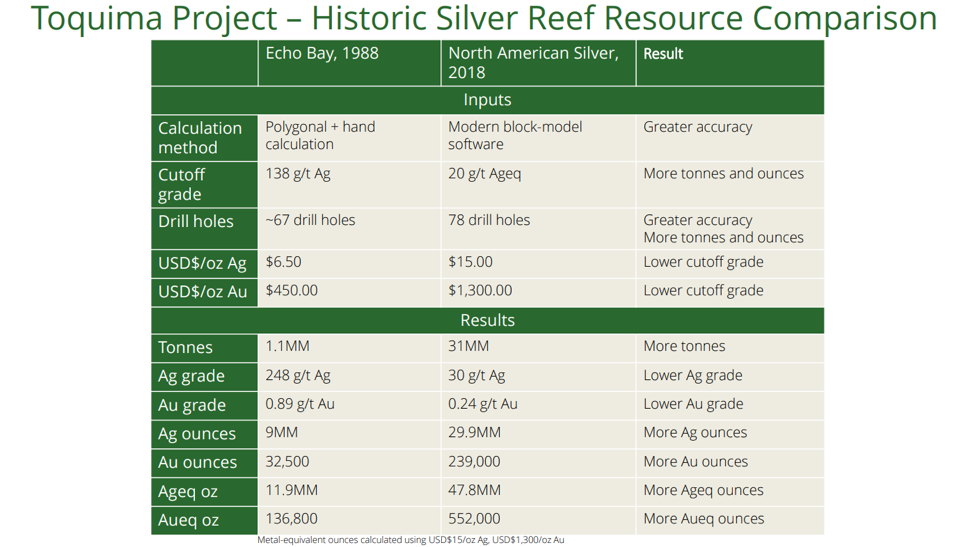
Task: Click the '20 g/t Ageq' cell
Action: coord(539,184)
